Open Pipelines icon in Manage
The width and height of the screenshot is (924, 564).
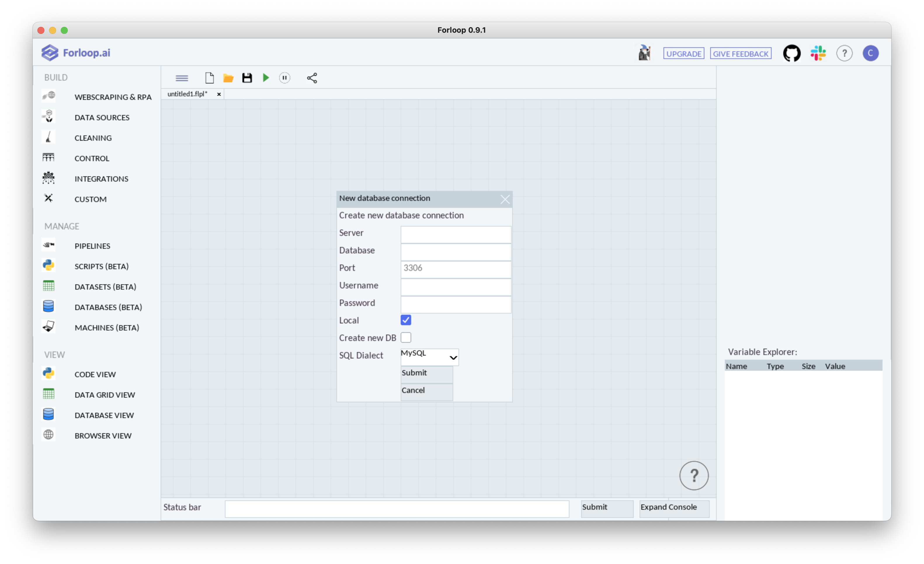[48, 245]
